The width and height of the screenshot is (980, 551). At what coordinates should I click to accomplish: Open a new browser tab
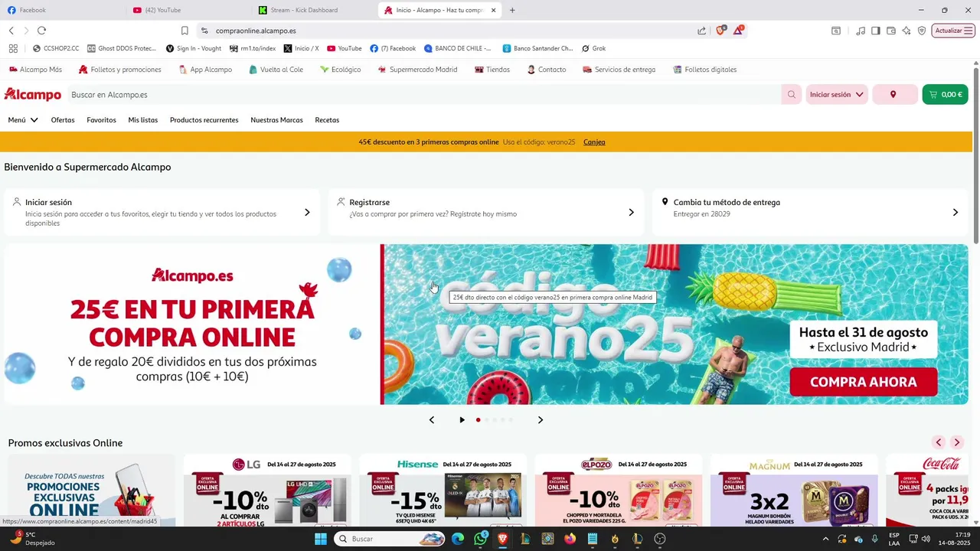pyautogui.click(x=512, y=10)
